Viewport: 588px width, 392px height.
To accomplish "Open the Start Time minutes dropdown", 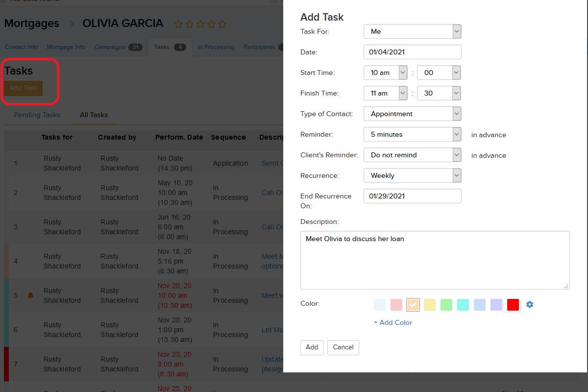I will 439,73.
